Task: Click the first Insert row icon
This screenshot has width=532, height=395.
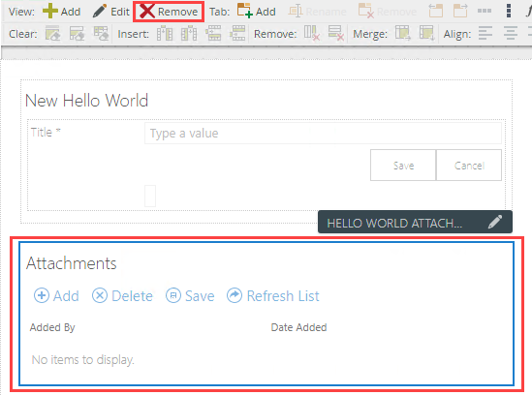Action: (x=213, y=34)
